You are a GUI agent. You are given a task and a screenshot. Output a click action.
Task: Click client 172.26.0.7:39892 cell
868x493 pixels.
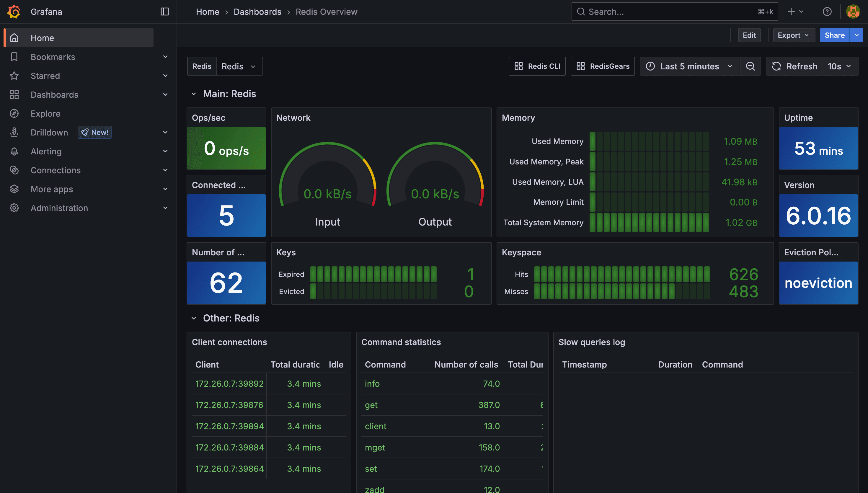point(229,384)
